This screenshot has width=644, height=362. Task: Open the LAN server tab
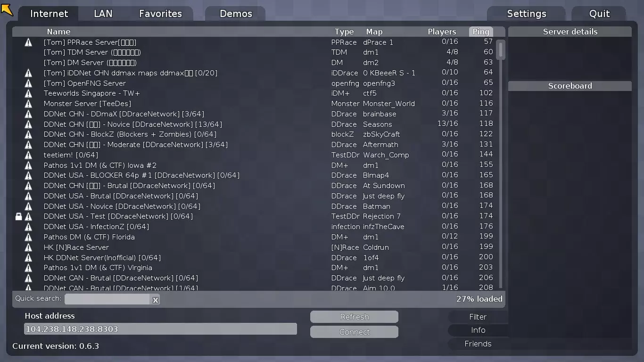point(103,14)
